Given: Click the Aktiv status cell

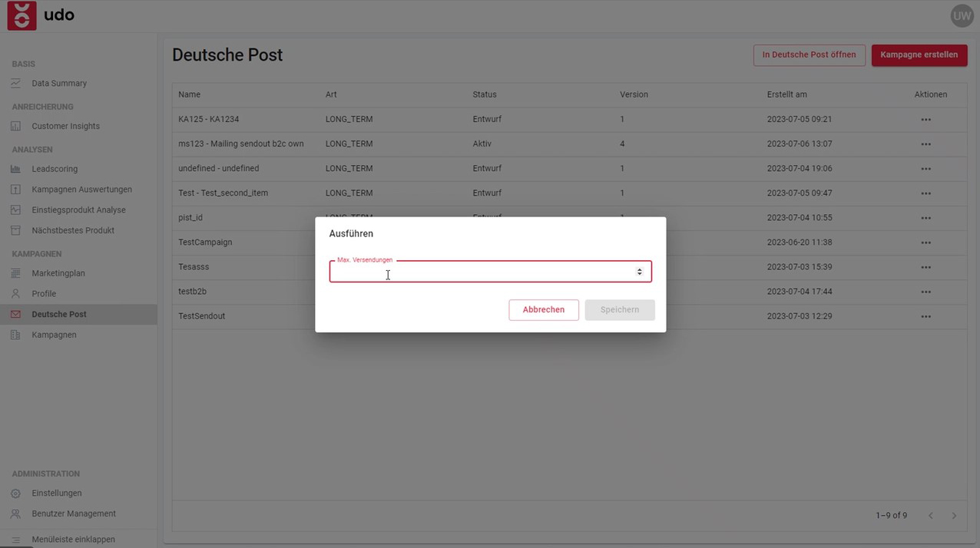Looking at the screenshot, I should pos(482,144).
